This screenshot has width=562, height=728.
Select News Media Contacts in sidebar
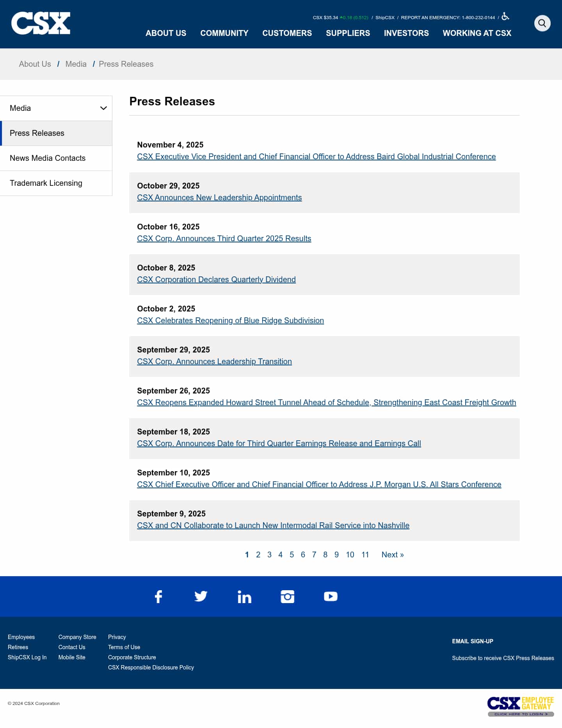[x=56, y=158]
